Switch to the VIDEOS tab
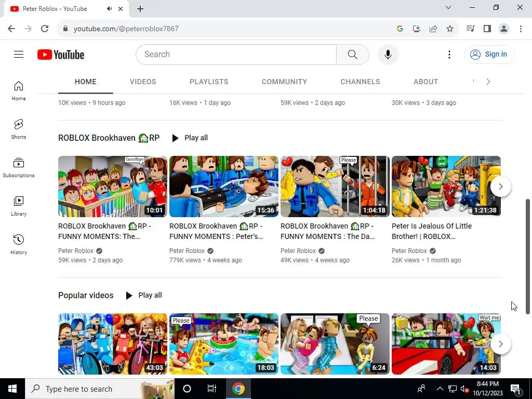 pos(143,82)
